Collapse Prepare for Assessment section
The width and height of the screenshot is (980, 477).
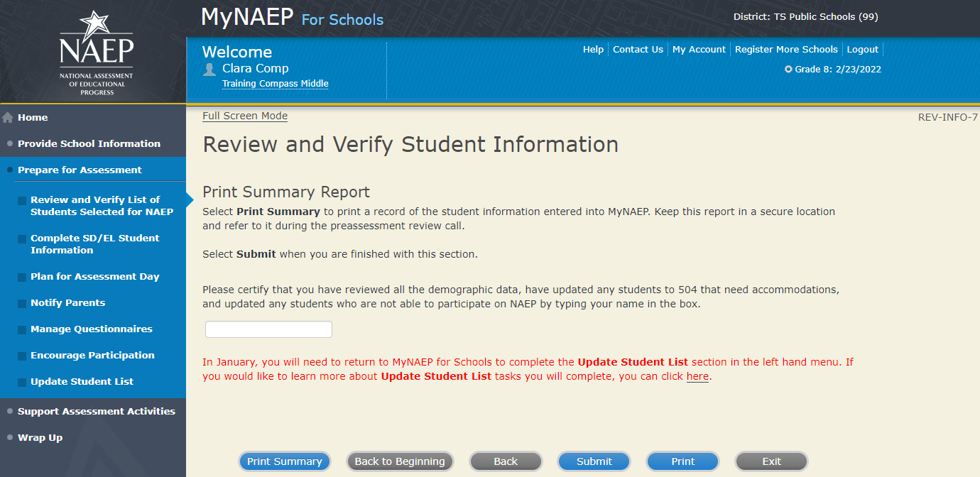pos(80,170)
